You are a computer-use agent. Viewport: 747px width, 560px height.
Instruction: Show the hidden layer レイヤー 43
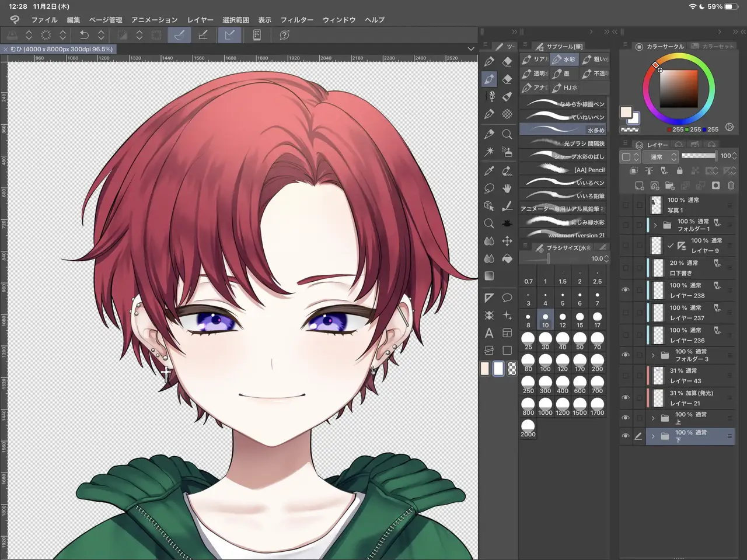[626, 376]
